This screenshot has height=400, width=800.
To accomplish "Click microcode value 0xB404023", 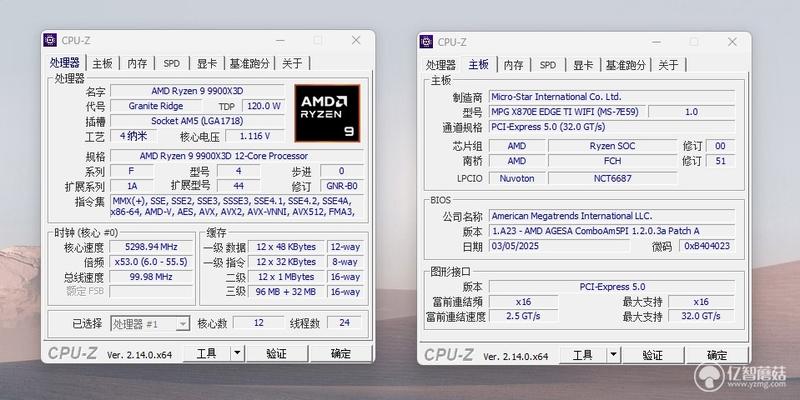I will [x=707, y=246].
